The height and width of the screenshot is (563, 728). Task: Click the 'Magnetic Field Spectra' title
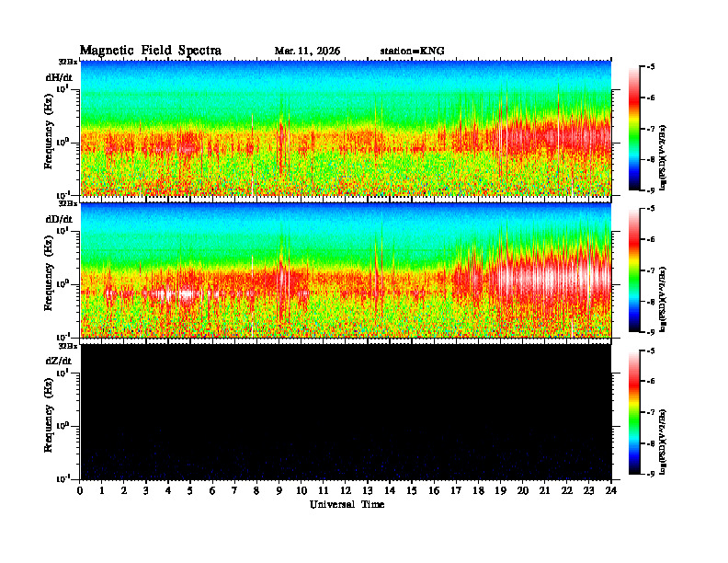coord(151,51)
